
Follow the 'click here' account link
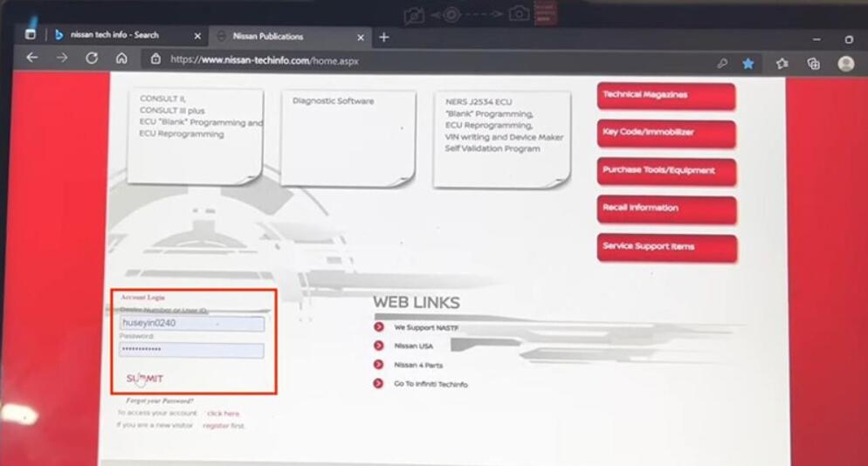223,414
